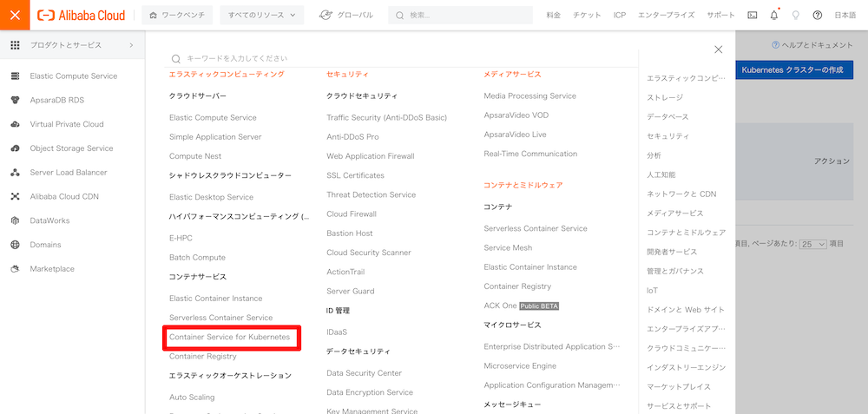The width and height of the screenshot is (868, 414).
Task: Open Compute Nest link
Action: (194, 156)
